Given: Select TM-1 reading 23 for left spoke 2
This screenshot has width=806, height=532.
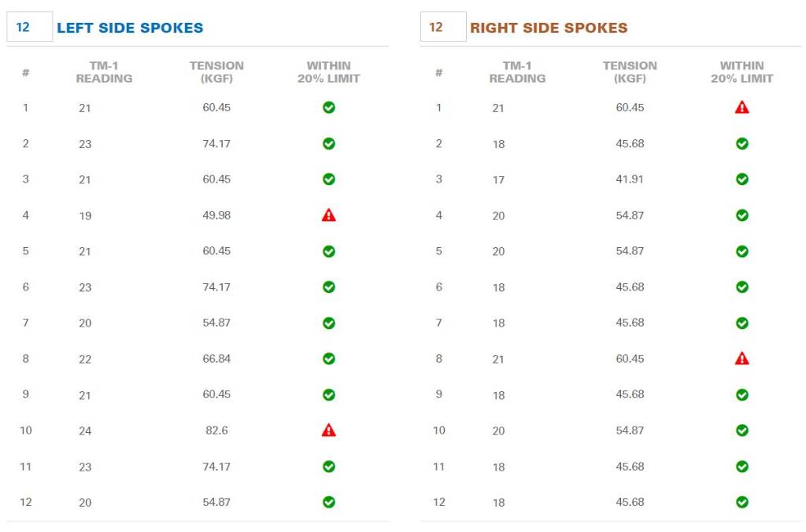Looking at the screenshot, I should (x=85, y=144).
